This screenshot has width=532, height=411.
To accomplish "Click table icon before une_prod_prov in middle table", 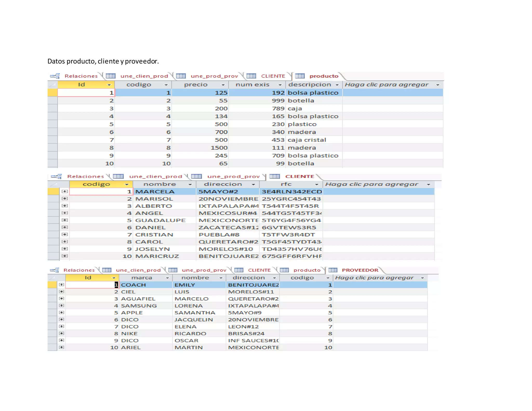I will point(196,176).
